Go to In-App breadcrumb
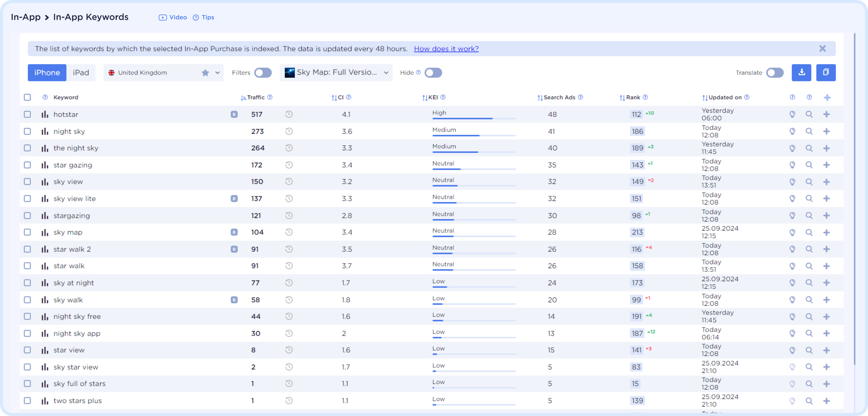 point(26,17)
